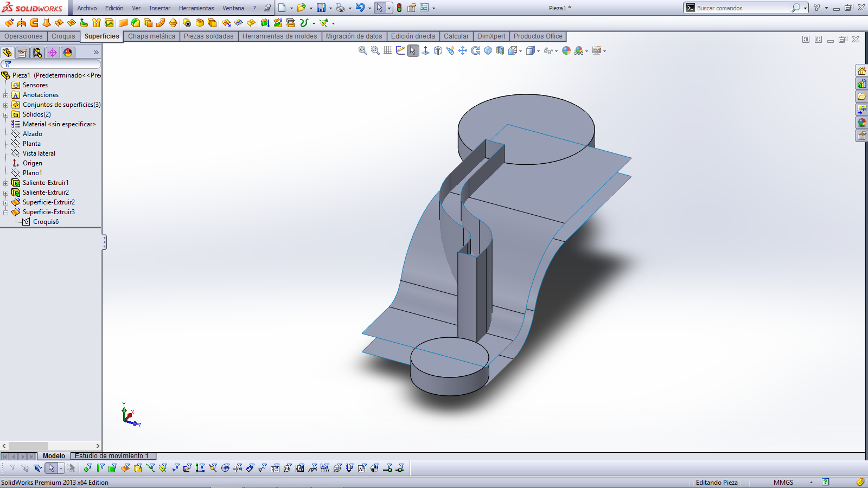868x488 pixels.
Task: Open the PropertyManager tab icon
Action: pyautogui.click(x=22, y=53)
